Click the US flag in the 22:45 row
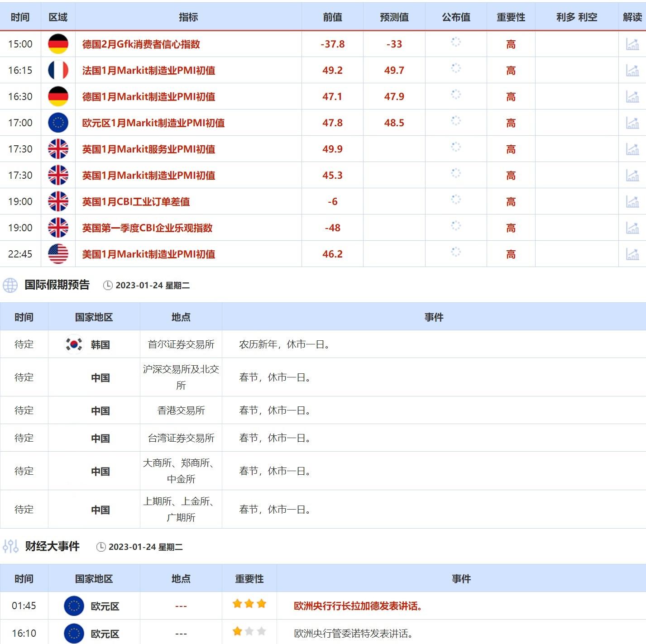 coord(58,254)
